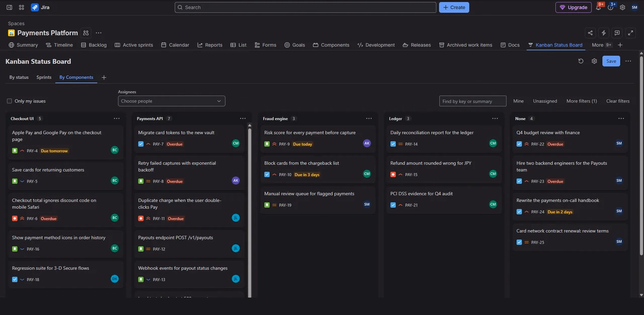Open issue key PAY-19

tap(285, 205)
